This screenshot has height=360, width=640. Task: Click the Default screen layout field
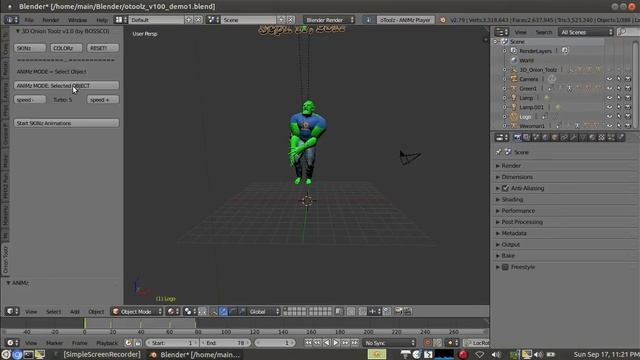156,20
